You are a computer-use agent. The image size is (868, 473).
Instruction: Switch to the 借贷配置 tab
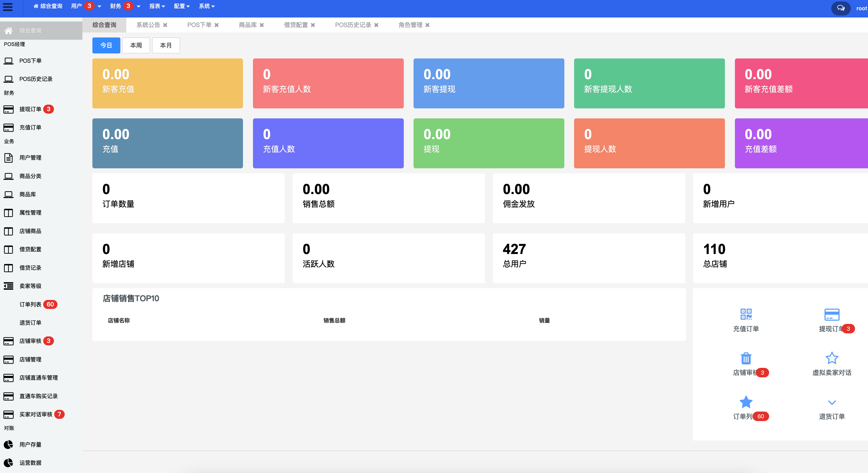pyautogui.click(x=296, y=25)
